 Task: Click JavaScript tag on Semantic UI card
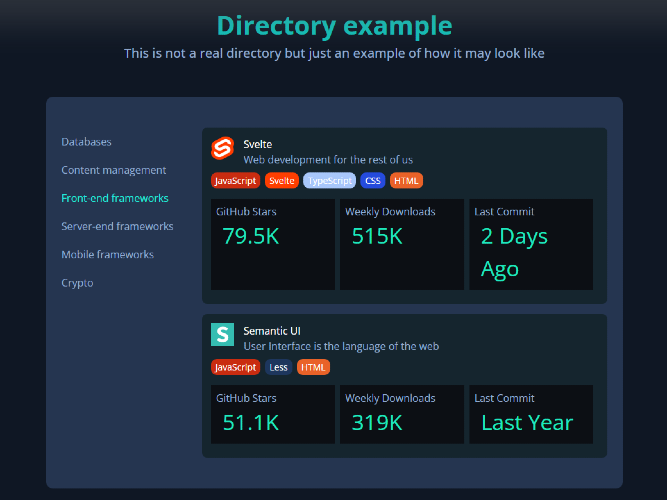236,367
